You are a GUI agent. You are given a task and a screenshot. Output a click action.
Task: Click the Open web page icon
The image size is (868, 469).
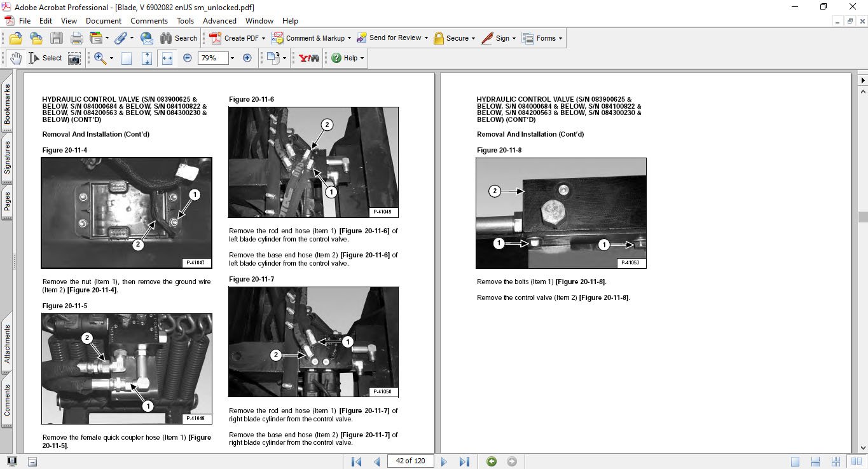36,38
